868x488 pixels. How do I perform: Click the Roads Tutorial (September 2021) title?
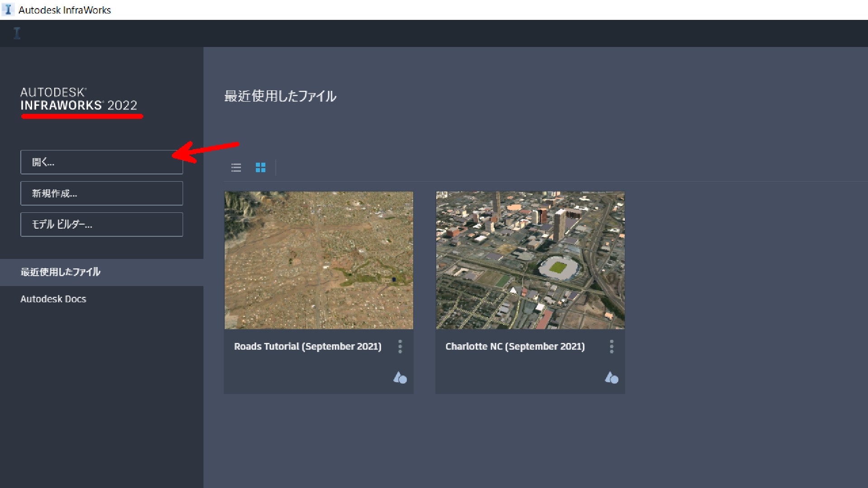(308, 347)
